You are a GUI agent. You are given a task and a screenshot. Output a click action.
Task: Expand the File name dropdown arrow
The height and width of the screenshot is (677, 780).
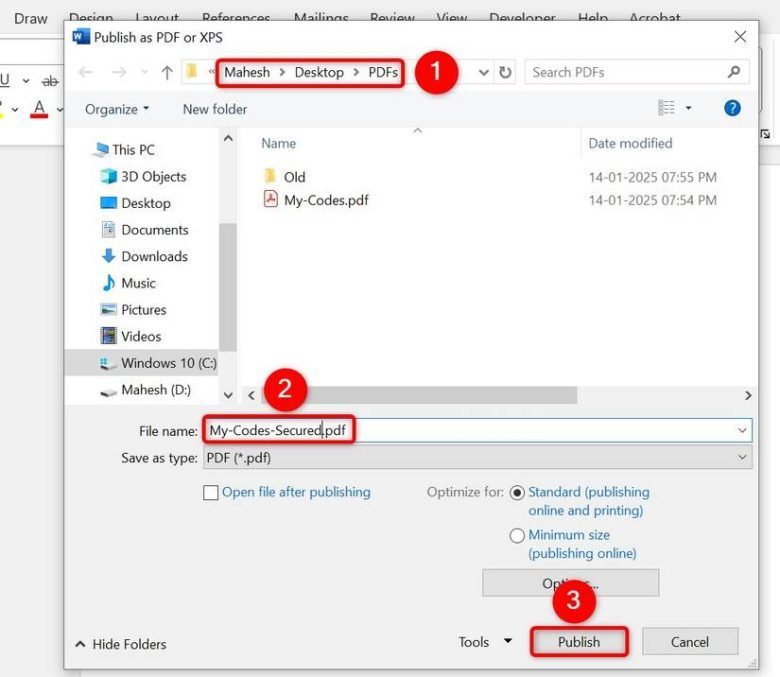click(x=742, y=430)
